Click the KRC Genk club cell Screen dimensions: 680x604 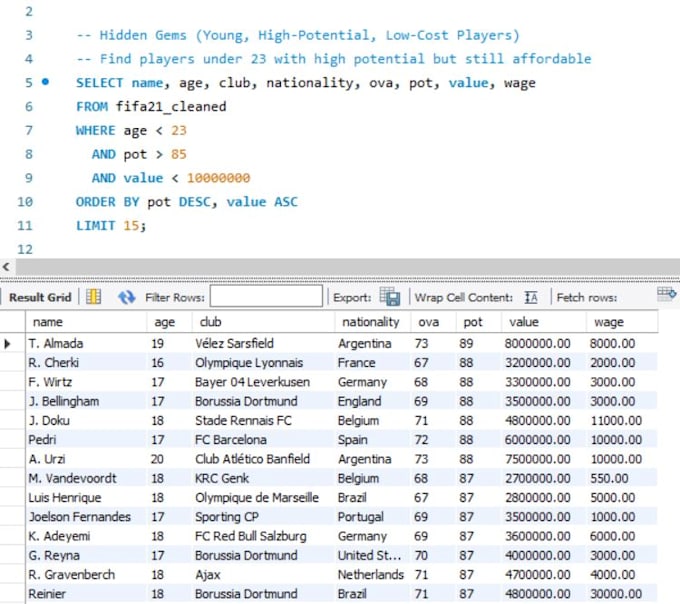tap(263, 478)
